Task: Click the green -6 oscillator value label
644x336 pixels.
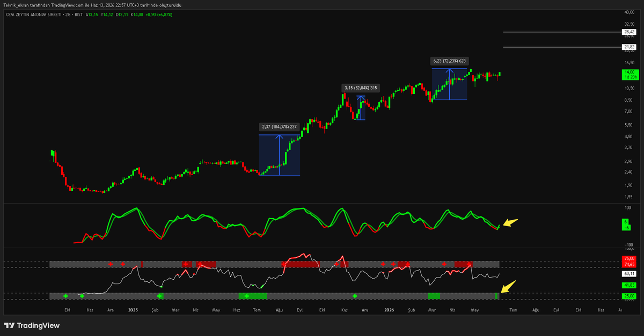Action: click(x=626, y=227)
